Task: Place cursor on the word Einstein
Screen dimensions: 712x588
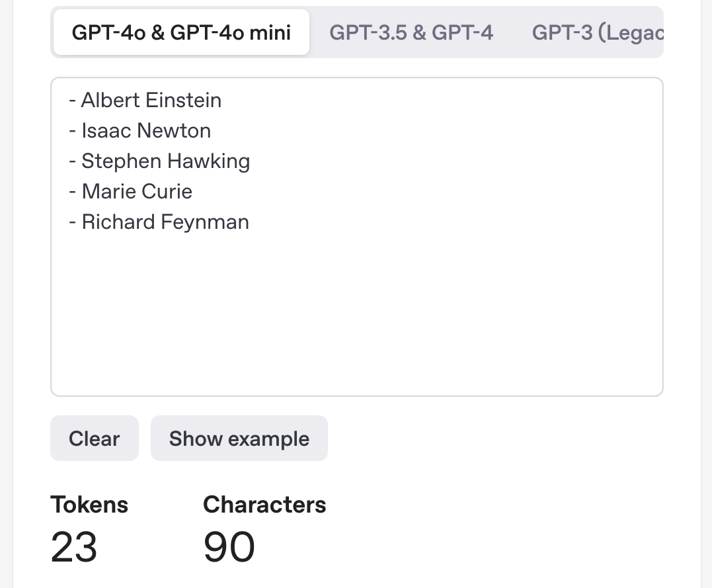Action: click(x=183, y=101)
